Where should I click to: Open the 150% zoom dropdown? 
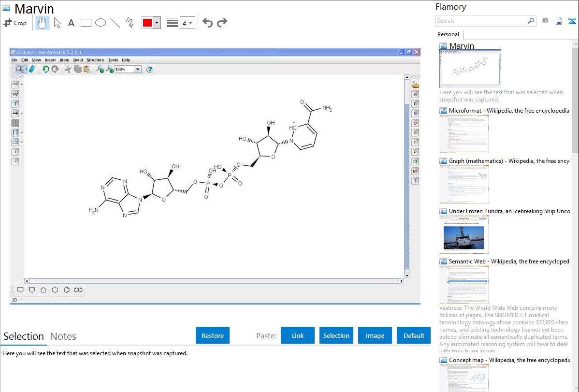(138, 69)
